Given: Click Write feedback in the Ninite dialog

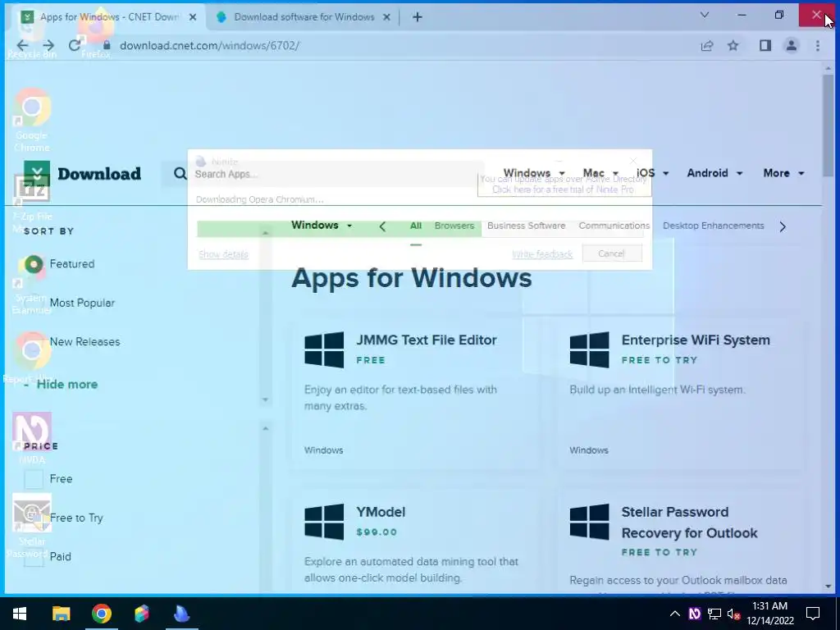Looking at the screenshot, I should coord(542,254).
